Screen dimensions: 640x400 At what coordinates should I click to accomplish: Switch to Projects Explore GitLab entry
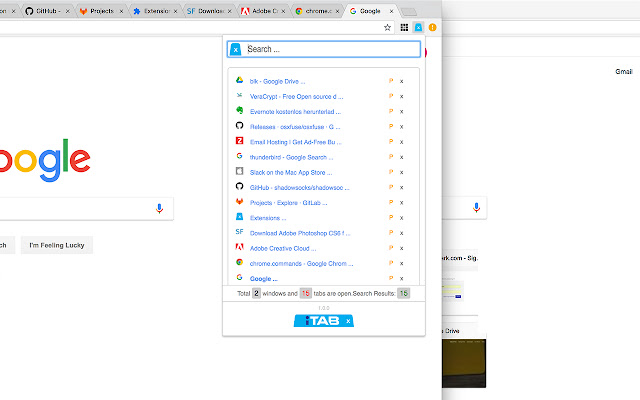coord(288,202)
